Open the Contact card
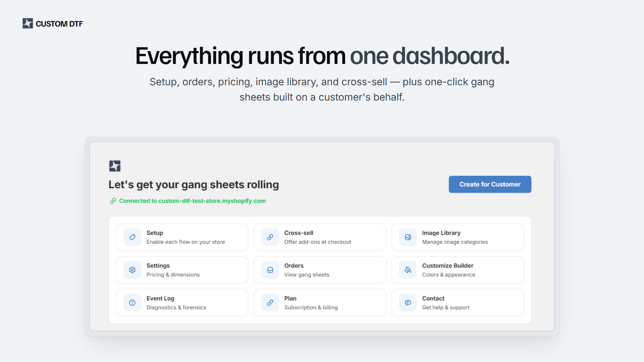 (458, 303)
